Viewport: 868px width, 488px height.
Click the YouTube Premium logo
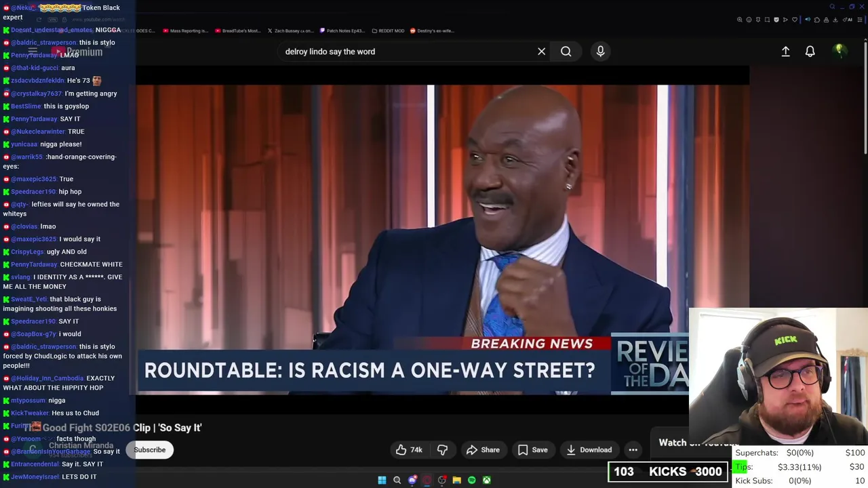tap(76, 52)
